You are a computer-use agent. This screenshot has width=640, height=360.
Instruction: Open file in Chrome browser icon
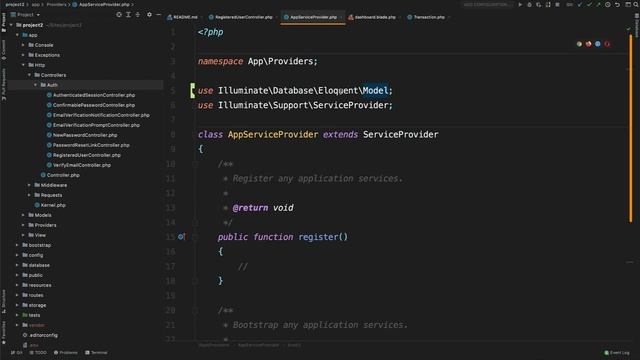coord(579,44)
